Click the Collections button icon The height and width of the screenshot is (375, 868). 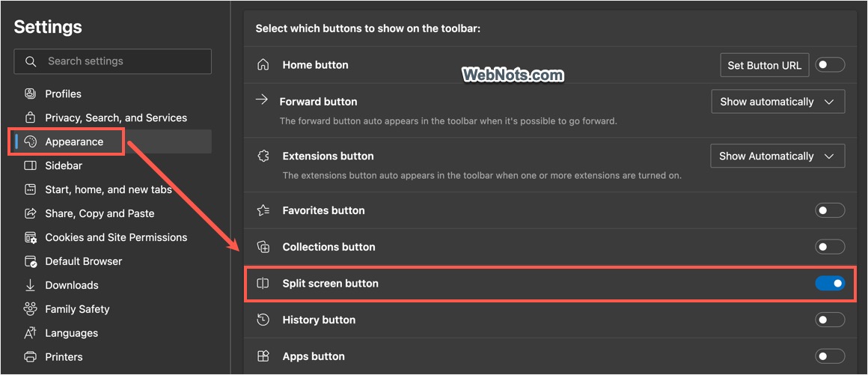click(x=263, y=247)
